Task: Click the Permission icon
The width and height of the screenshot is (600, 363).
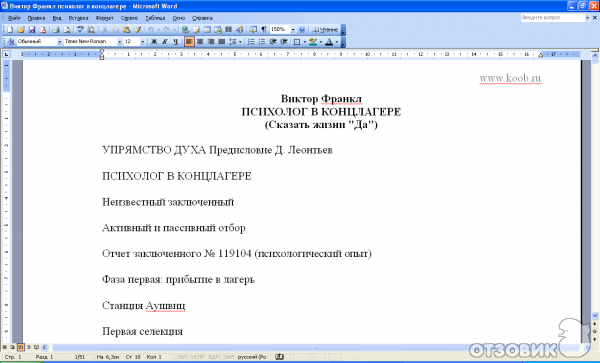Action: (43, 29)
